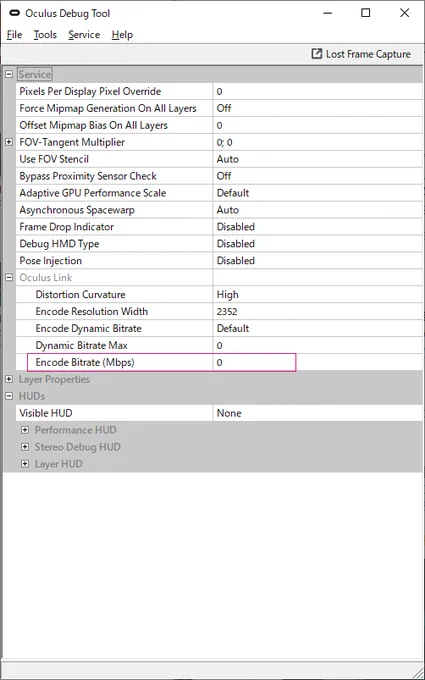Edit Offset Mipmap Bias value field

(x=317, y=125)
